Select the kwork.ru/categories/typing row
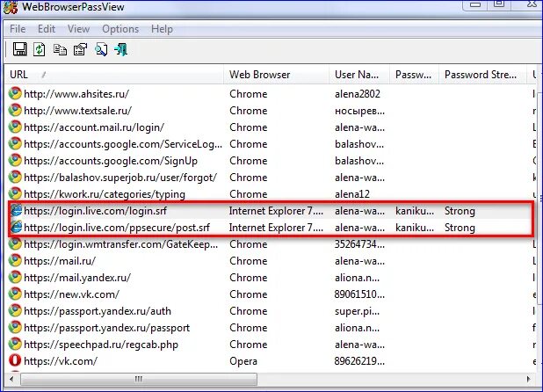 (x=271, y=193)
